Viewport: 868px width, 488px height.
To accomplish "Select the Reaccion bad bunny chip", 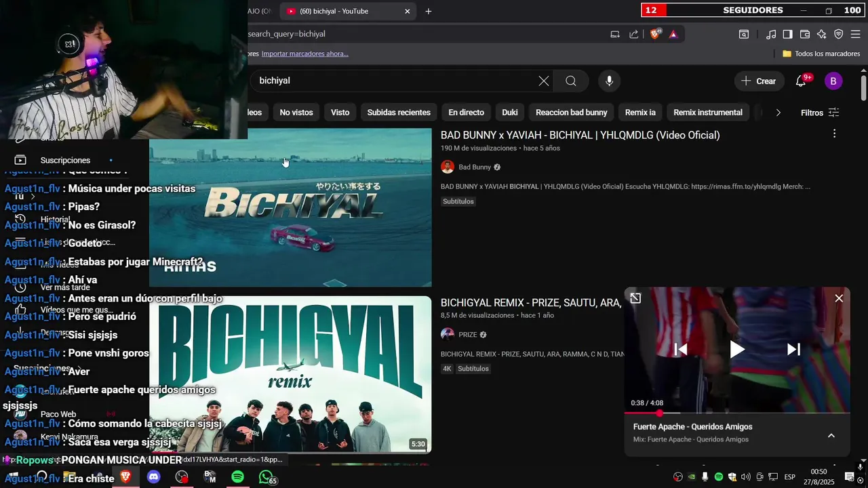I will click(572, 113).
